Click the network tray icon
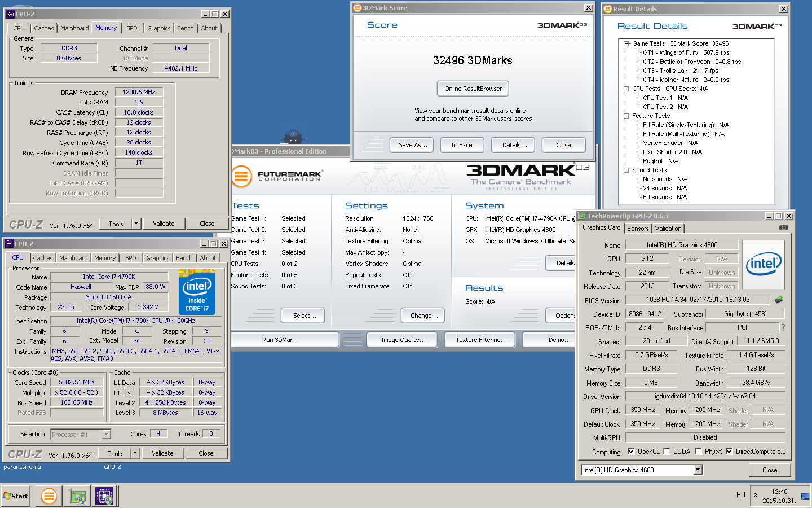This screenshot has height=508, width=812. tap(805, 496)
